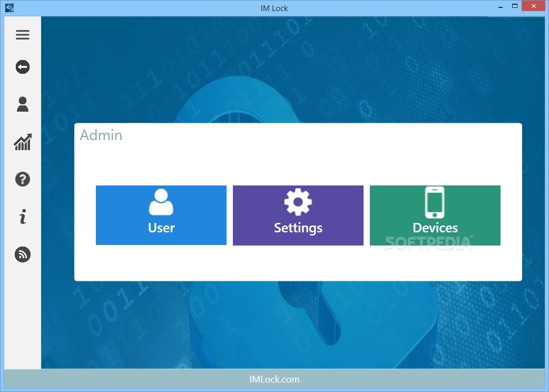Click the help question mark icon
Image resolution: width=549 pixels, height=392 pixels.
coord(23,179)
